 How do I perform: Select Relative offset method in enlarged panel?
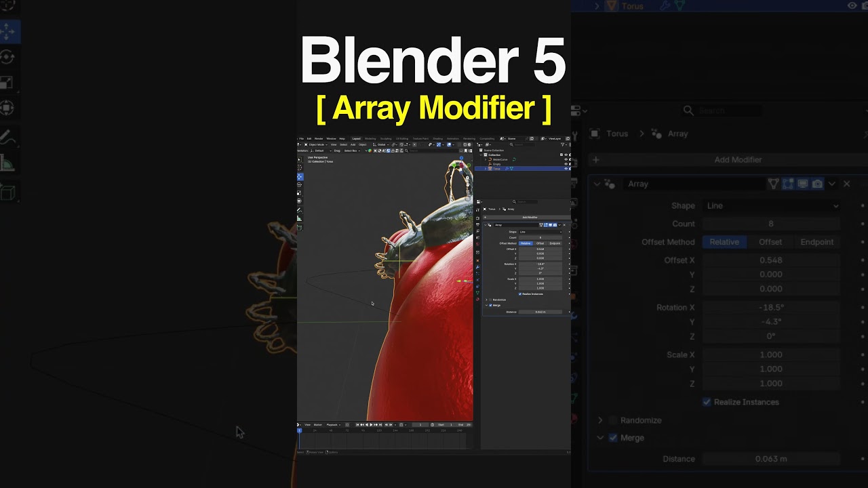pyautogui.click(x=724, y=242)
